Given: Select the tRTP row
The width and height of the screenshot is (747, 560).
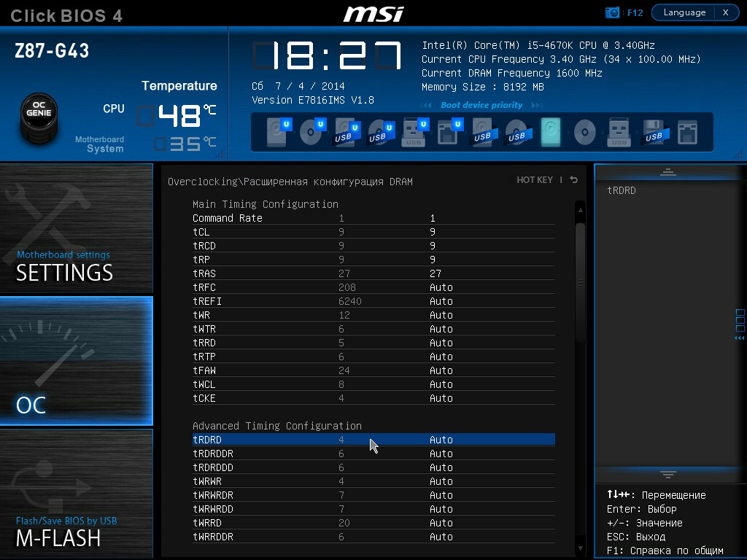Looking at the screenshot, I should point(373,357).
